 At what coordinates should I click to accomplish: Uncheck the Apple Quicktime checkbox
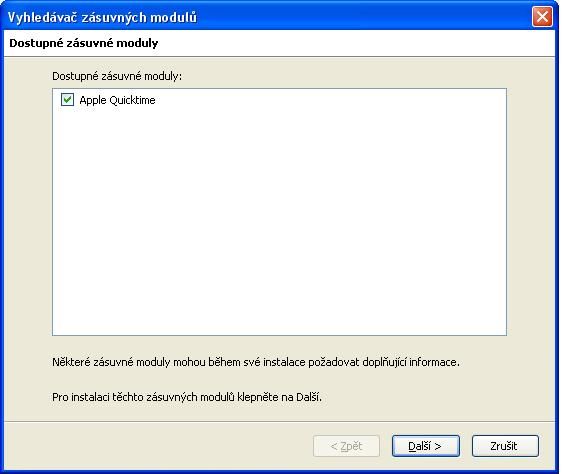tap(67, 100)
